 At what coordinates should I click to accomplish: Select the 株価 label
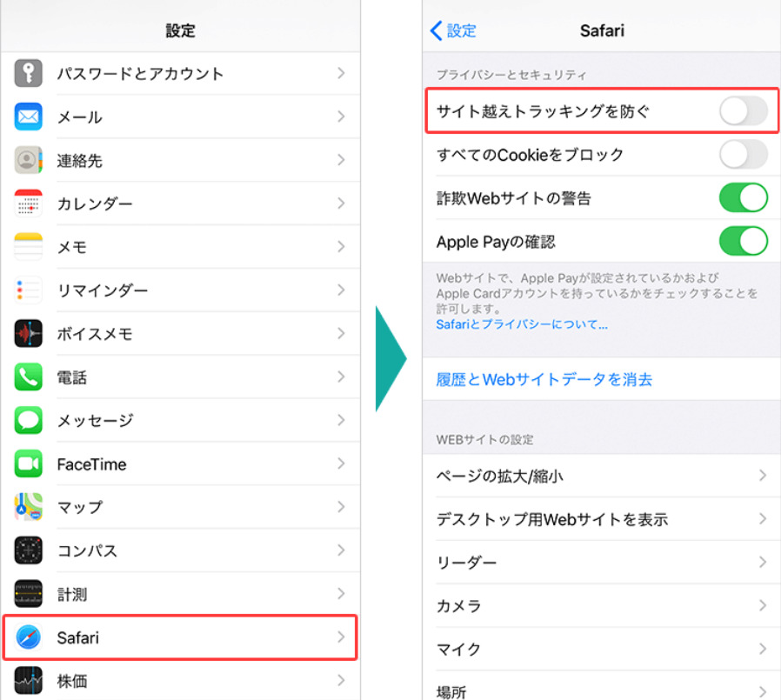click(71, 681)
